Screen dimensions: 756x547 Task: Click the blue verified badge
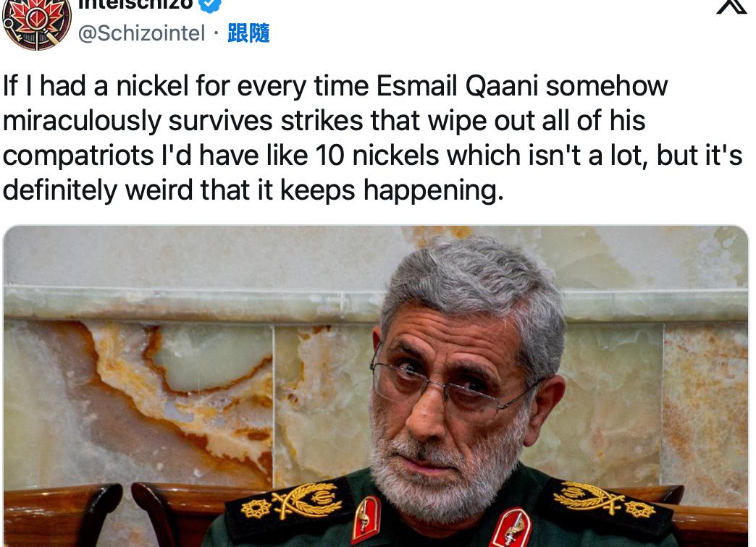(210, 5)
